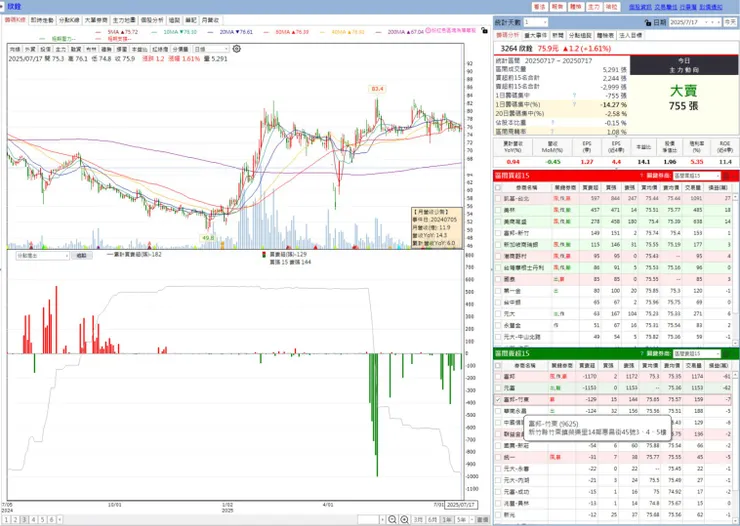740x526 pixels.
Task: Sort by 買賣超 column in sell table
Action: click(587, 365)
